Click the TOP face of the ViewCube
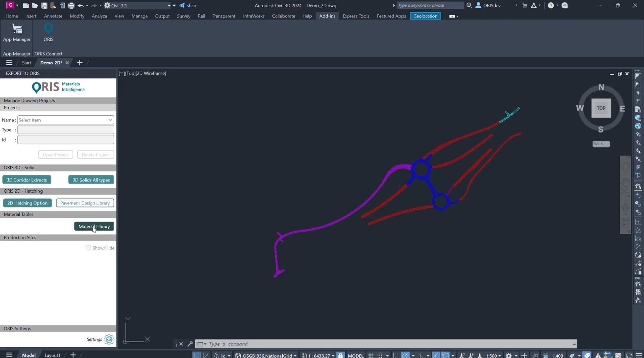 point(601,108)
